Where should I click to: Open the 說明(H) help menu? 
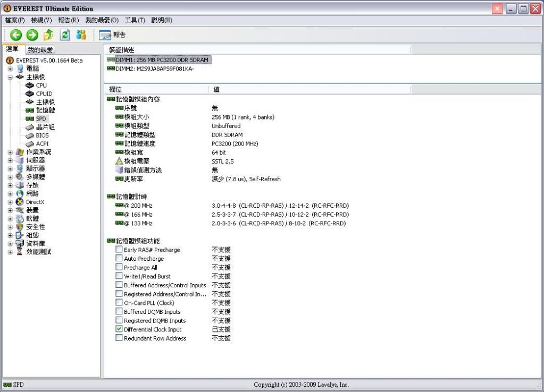coord(162,20)
